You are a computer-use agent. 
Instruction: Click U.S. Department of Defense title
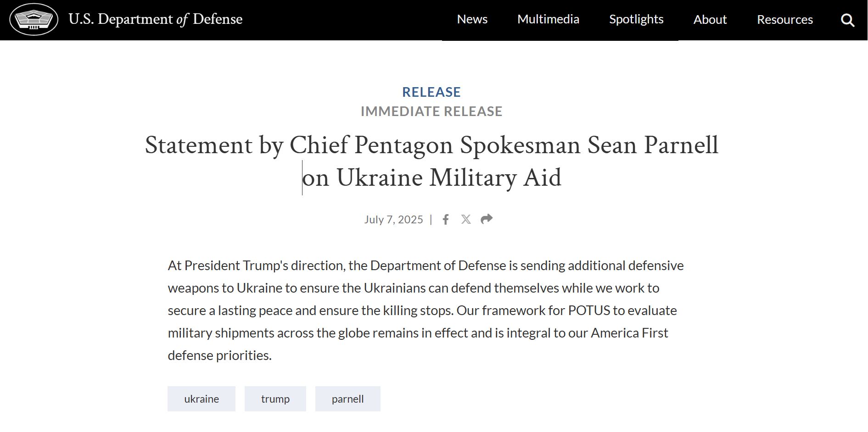156,19
